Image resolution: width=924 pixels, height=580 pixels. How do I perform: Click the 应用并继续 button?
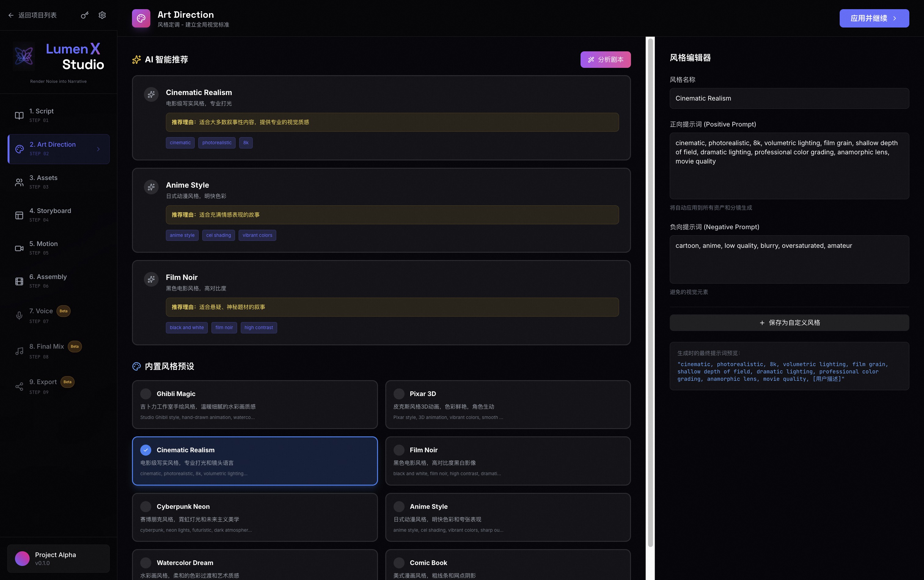874,18
